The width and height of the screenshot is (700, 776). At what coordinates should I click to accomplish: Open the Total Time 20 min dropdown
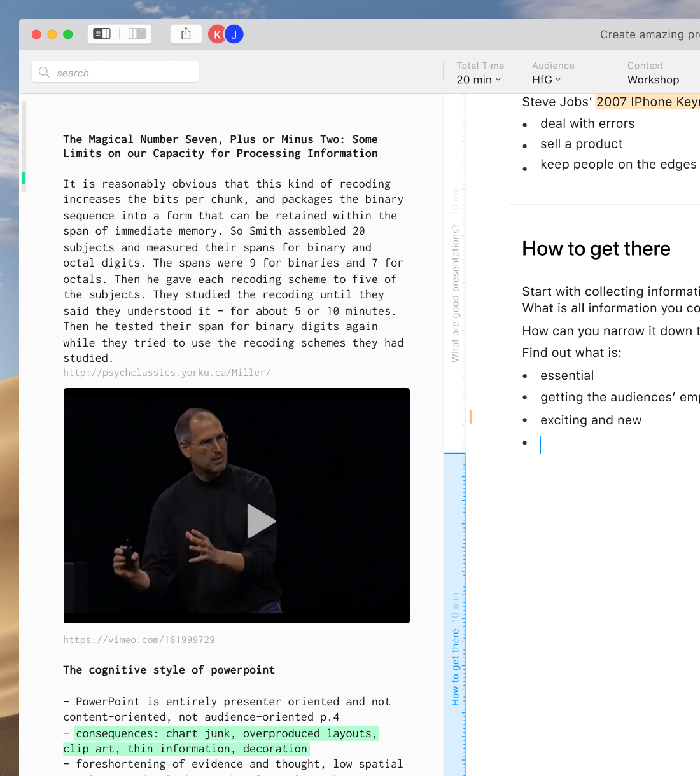479,80
